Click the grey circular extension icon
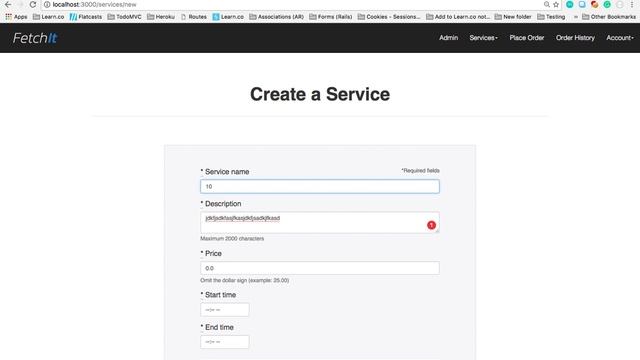 [x=620, y=4]
